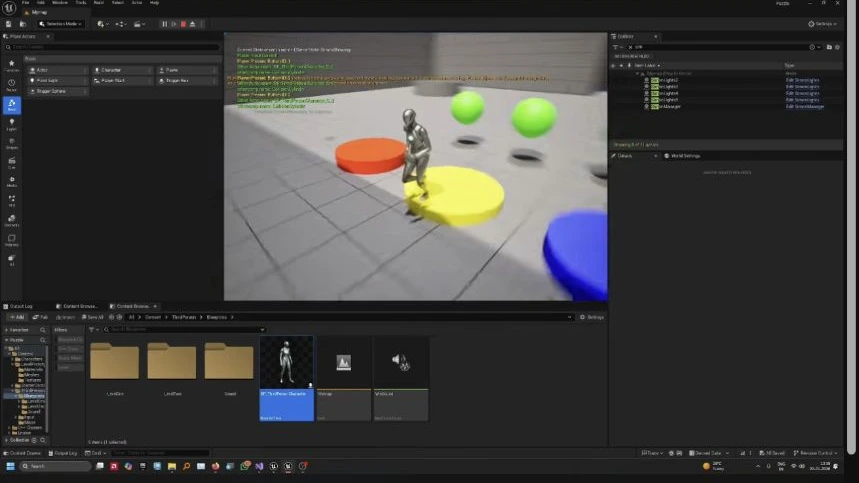Screen dimensions: 859x483
Task: Open the Window menu
Action: (60, 3)
